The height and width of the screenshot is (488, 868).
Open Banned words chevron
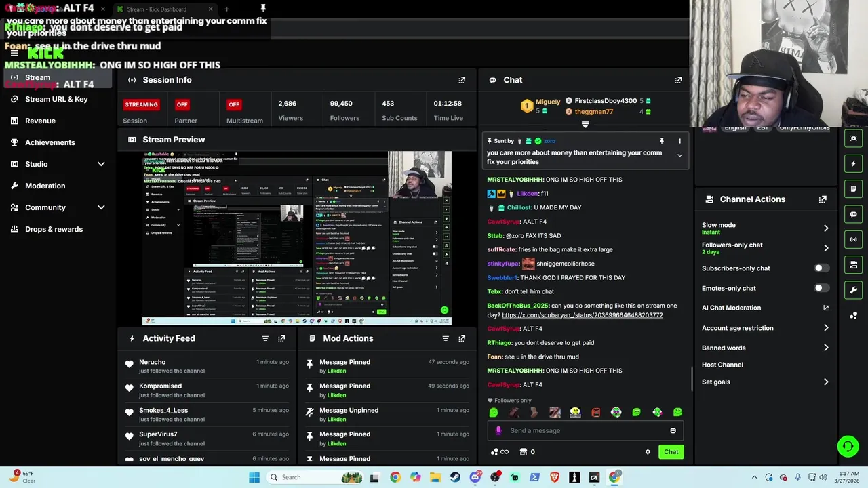tap(826, 348)
